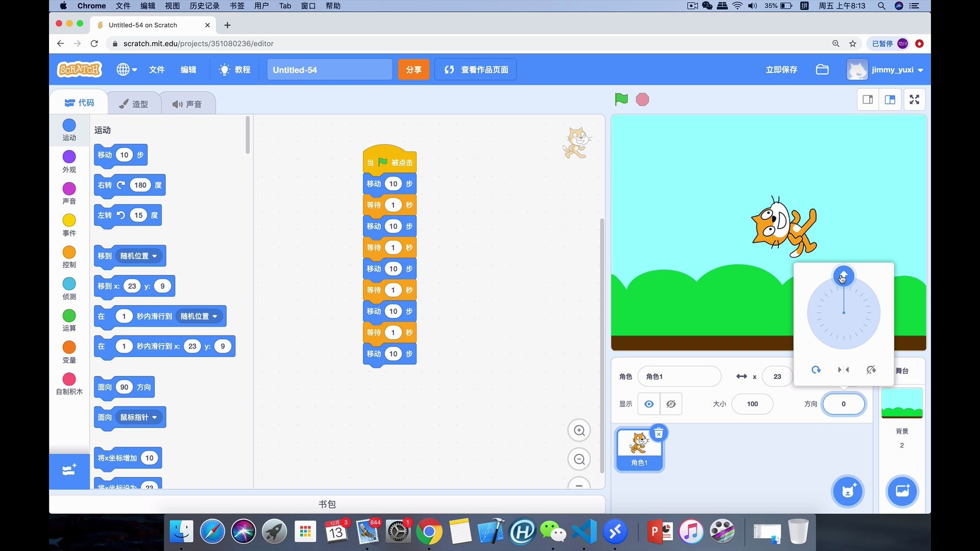Show the sprite with eye icon

click(649, 404)
